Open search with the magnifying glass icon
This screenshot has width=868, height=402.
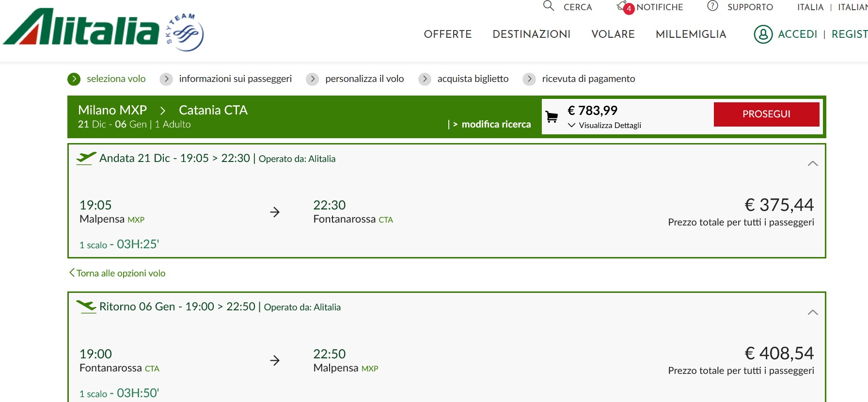click(x=548, y=6)
